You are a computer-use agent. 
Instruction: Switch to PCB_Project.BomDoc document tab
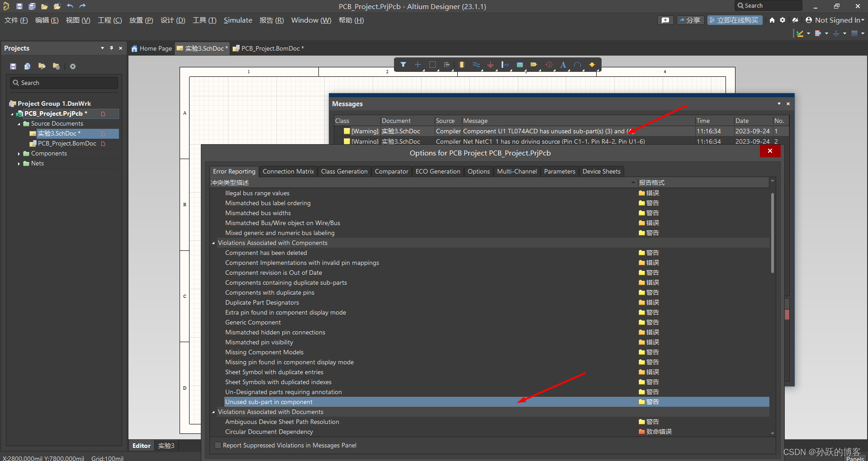pyautogui.click(x=268, y=48)
